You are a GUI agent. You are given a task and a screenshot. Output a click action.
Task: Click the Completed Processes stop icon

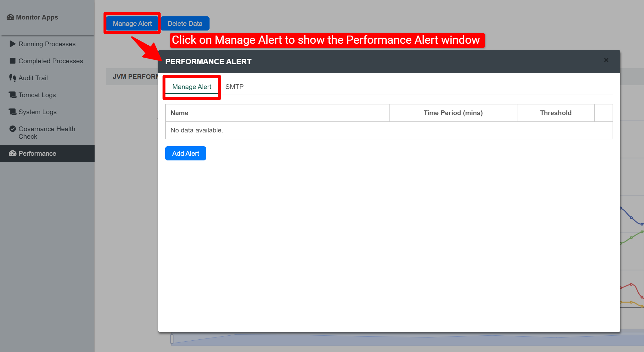(12, 61)
